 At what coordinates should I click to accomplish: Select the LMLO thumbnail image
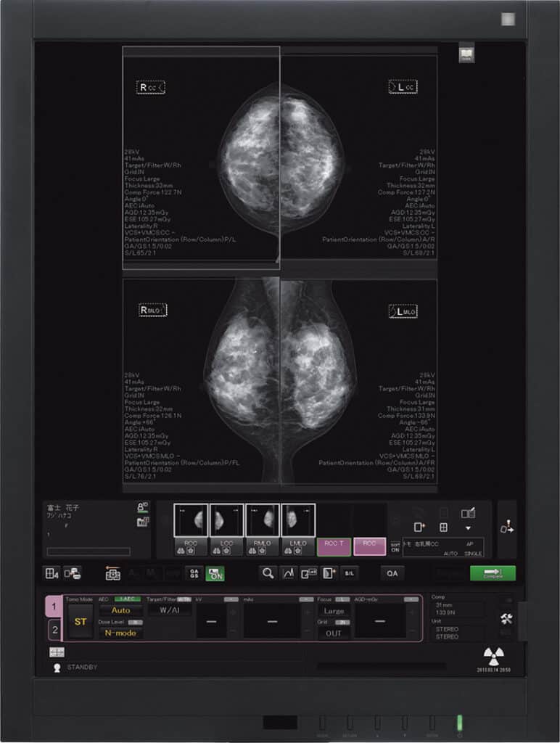coord(298,520)
